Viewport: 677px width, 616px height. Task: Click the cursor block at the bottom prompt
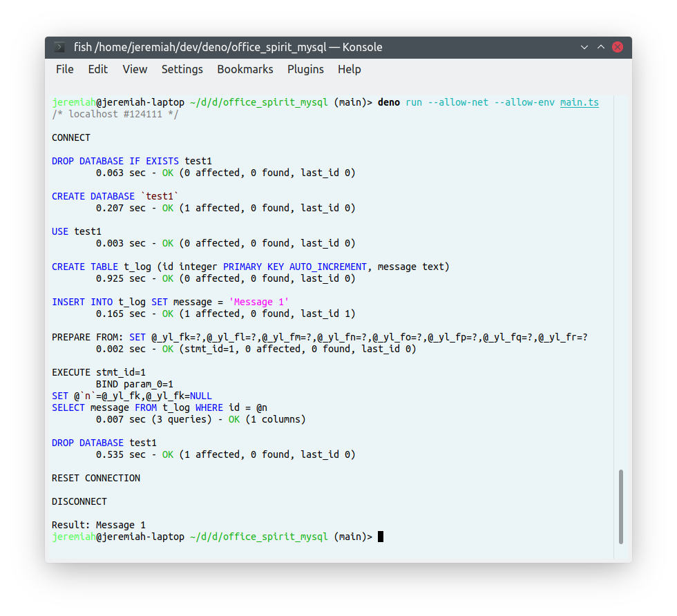tap(381, 537)
